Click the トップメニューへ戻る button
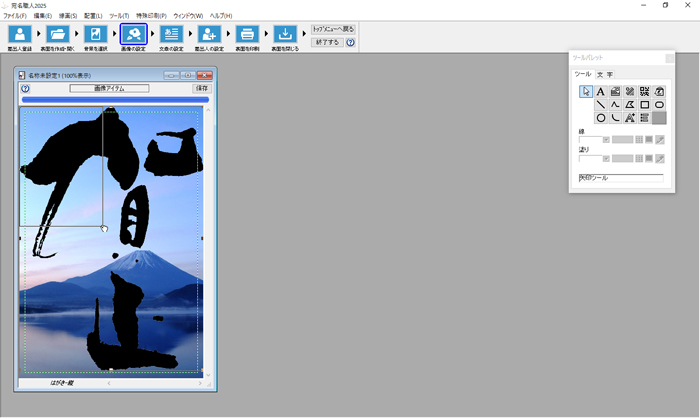This screenshot has height=418, width=700. [x=333, y=29]
